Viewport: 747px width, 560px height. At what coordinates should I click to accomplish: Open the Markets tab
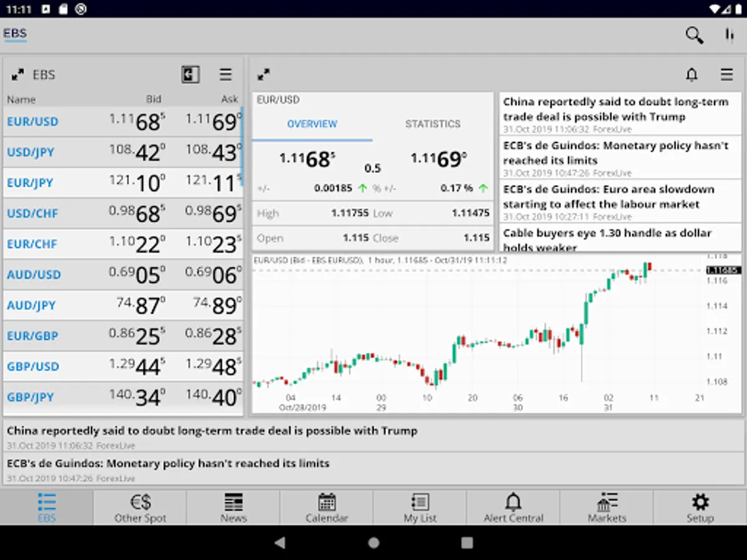pos(607,507)
